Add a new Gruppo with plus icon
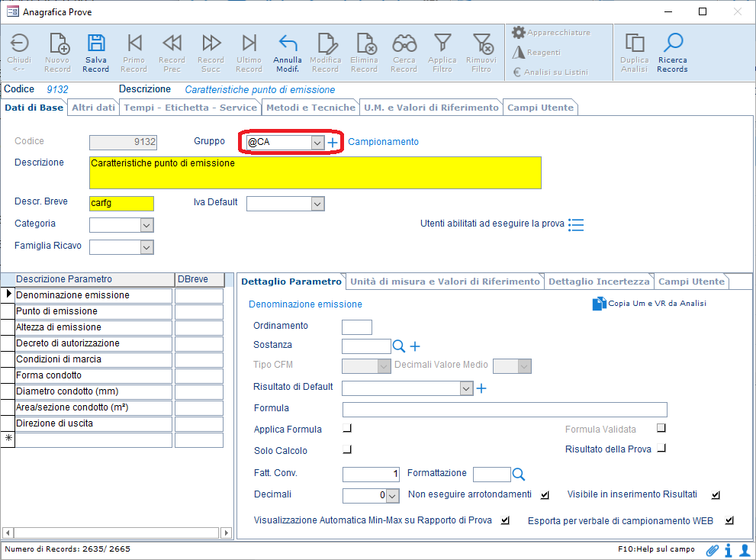The image size is (756, 560). pos(333,143)
